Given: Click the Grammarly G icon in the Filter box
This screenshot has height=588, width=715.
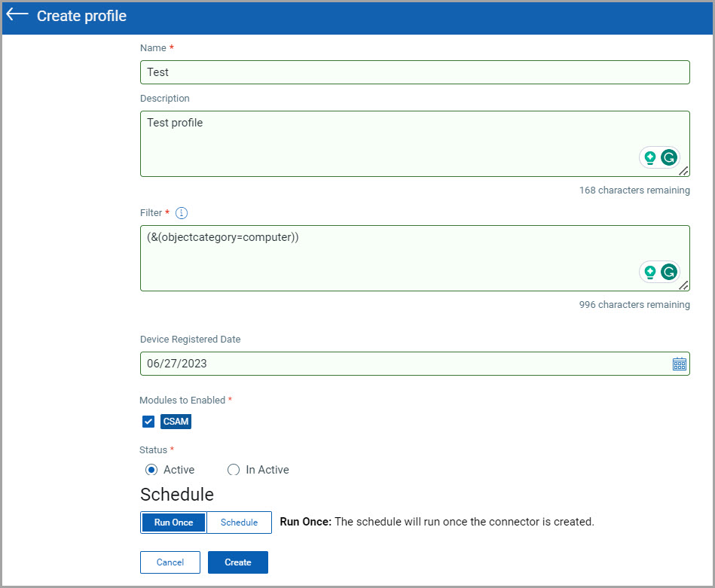Looking at the screenshot, I should [x=668, y=272].
